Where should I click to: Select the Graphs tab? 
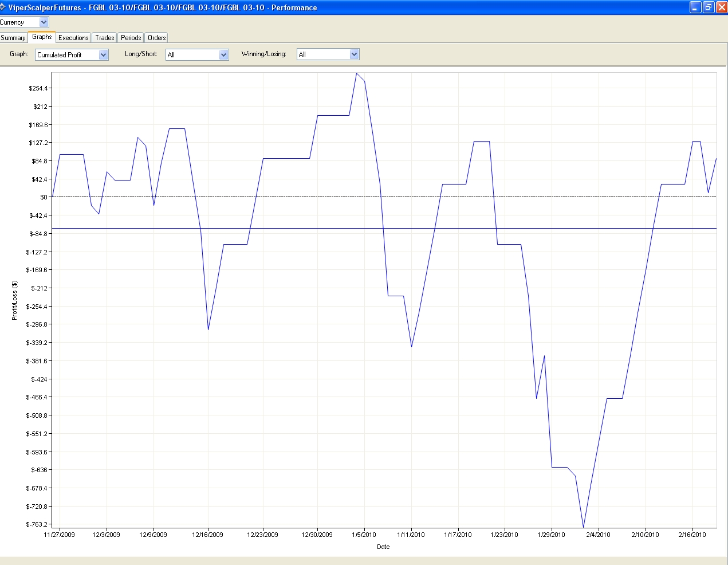click(42, 37)
